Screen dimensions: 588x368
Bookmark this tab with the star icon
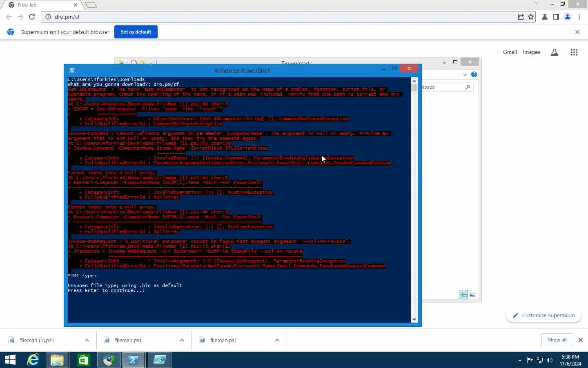point(531,17)
